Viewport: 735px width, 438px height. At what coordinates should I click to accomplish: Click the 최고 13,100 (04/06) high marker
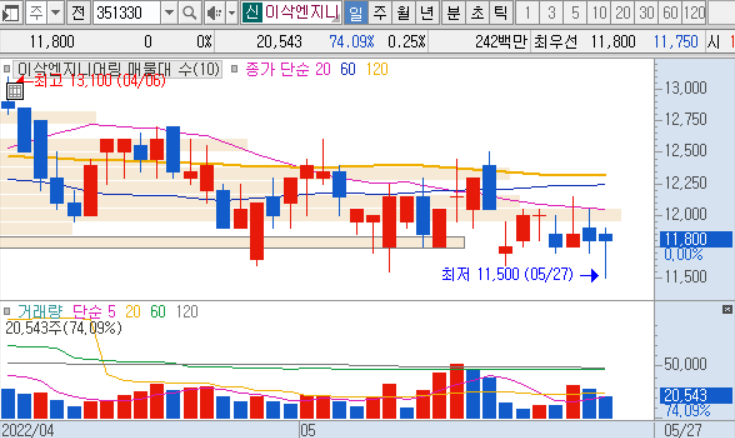[100, 81]
